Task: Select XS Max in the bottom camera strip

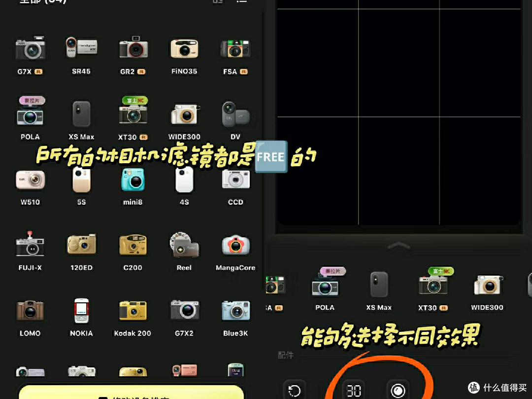Action: click(379, 290)
